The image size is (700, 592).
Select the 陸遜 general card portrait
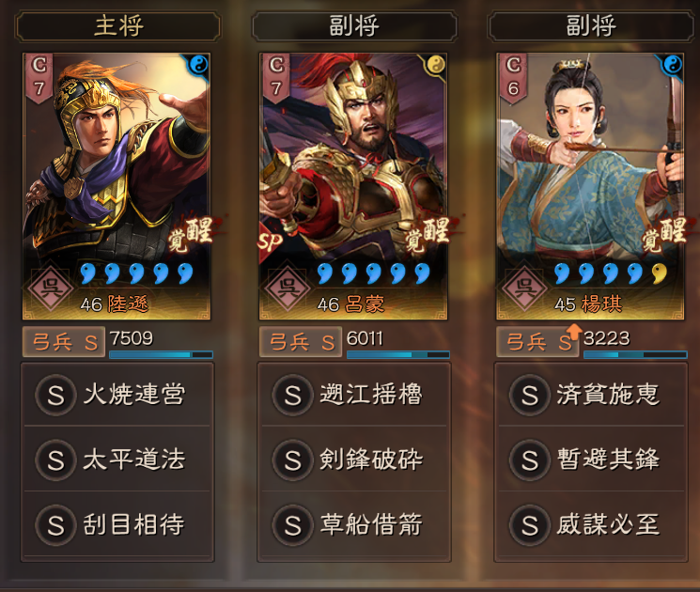coord(117,186)
